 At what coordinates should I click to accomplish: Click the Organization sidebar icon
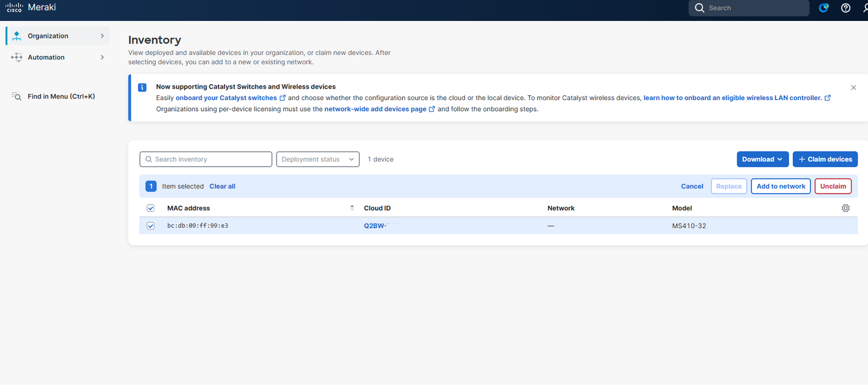point(16,36)
